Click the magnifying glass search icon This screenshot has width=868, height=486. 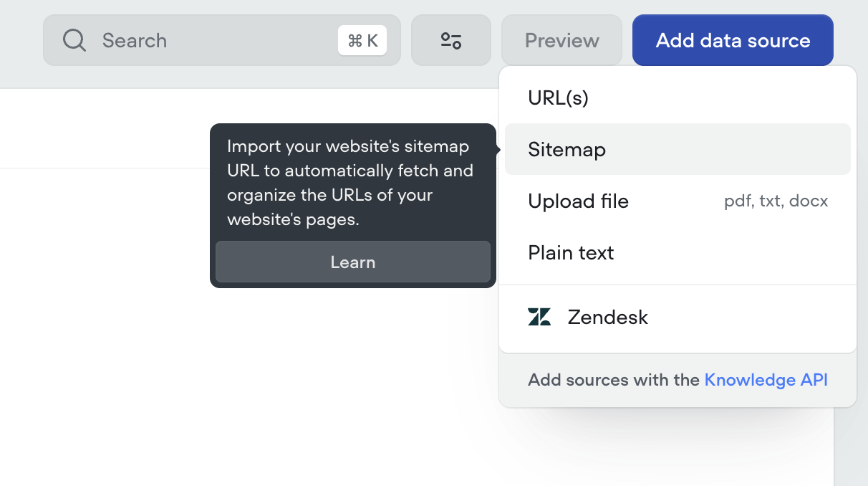74,40
